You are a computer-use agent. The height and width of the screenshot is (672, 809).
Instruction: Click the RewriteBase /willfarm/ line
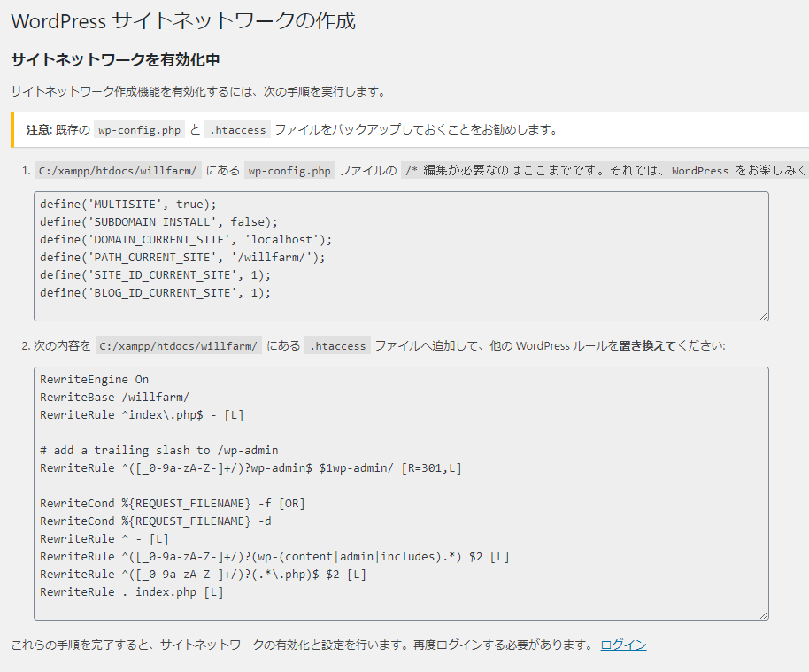pos(114,398)
